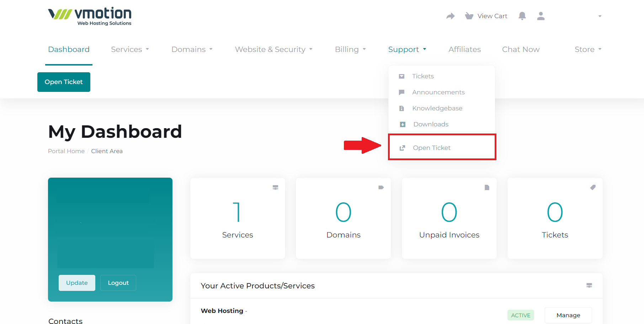This screenshot has height=324, width=644.
Task: Click the vmotion logo
Action: click(90, 16)
